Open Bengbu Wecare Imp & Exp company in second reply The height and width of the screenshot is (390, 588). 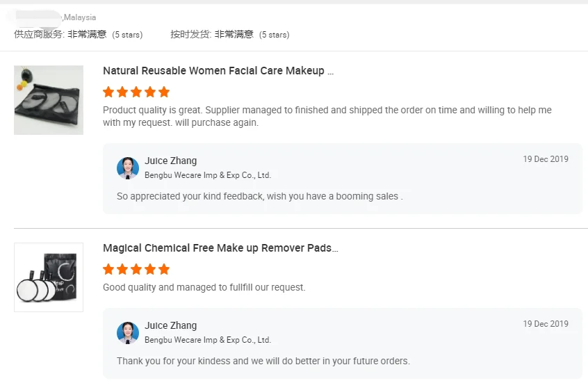point(208,340)
